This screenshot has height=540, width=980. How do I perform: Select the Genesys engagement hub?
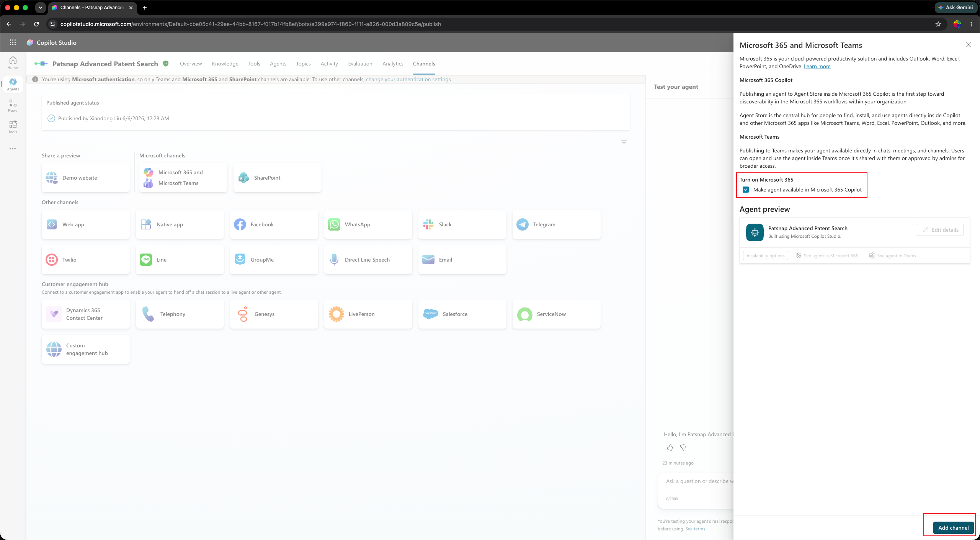click(x=274, y=314)
